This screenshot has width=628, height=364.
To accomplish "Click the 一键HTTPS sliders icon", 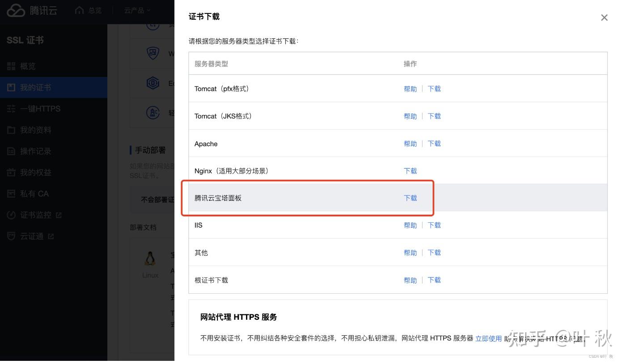I will [x=11, y=109].
